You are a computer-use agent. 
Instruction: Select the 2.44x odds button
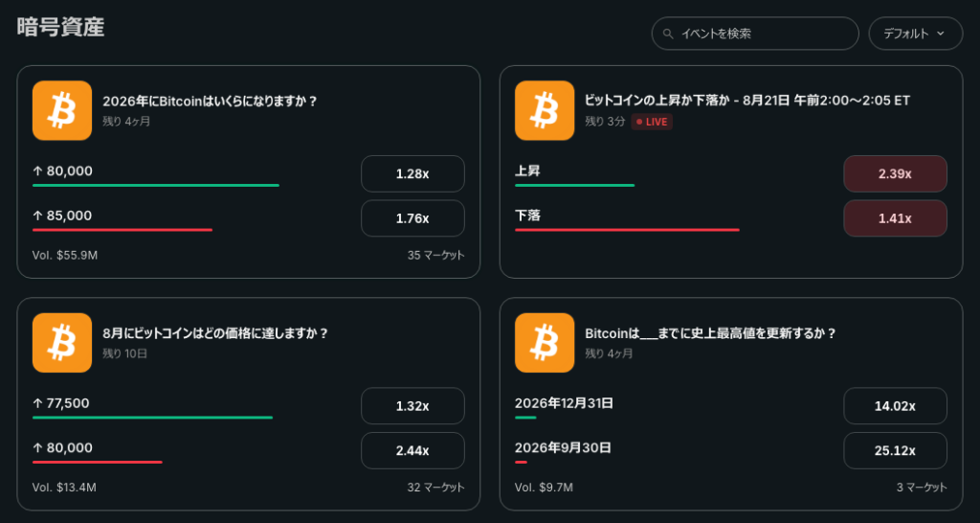coord(412,450)
